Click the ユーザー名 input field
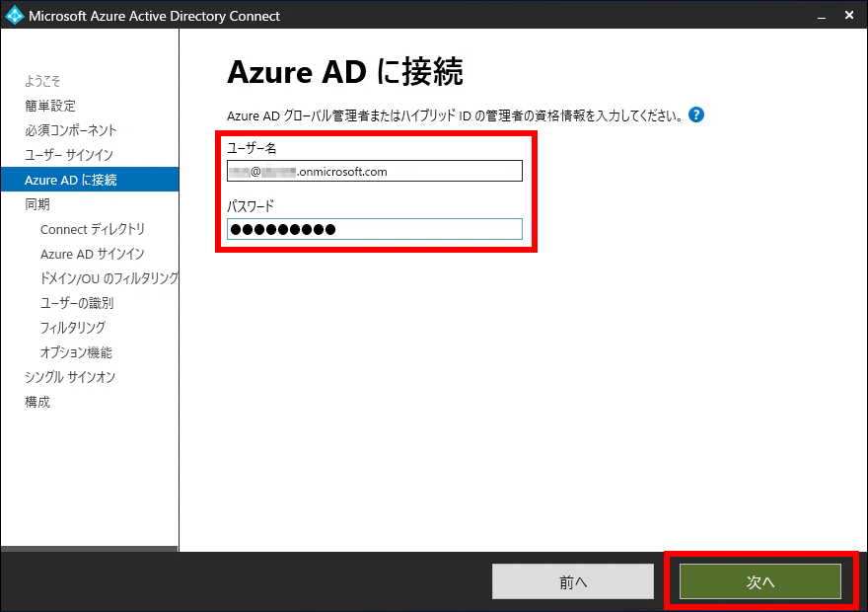The height and width of the screenshot is (612, 868). click(x=374, y=172)
